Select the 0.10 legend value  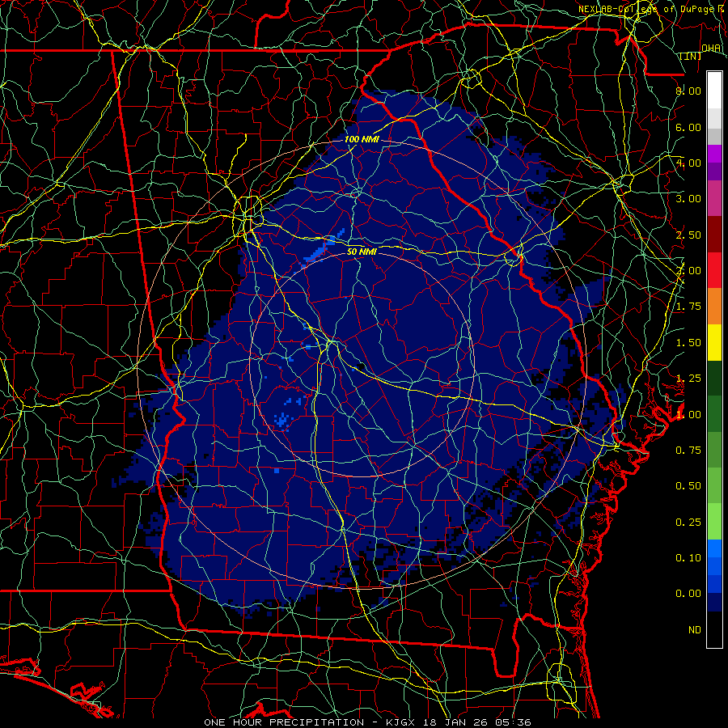click(x=688, y=558)
